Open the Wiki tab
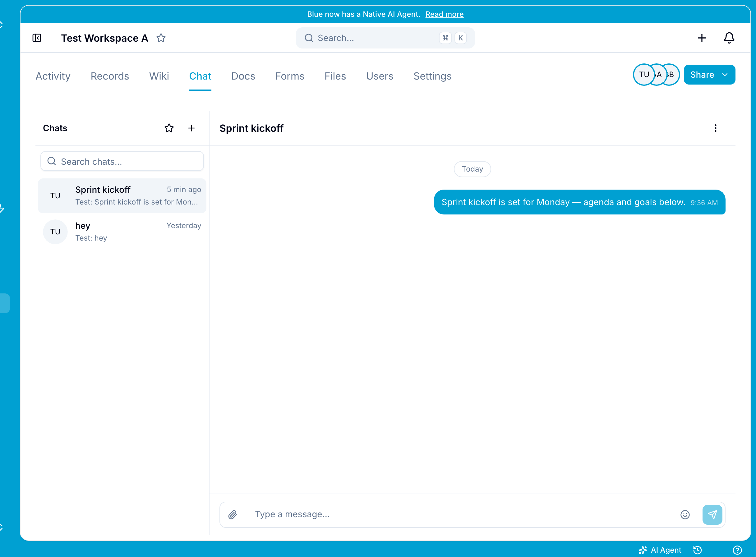756x557 pixels. 159,76
